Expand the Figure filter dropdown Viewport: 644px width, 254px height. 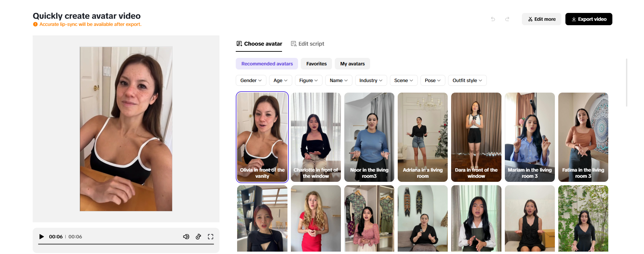(309, 80)
